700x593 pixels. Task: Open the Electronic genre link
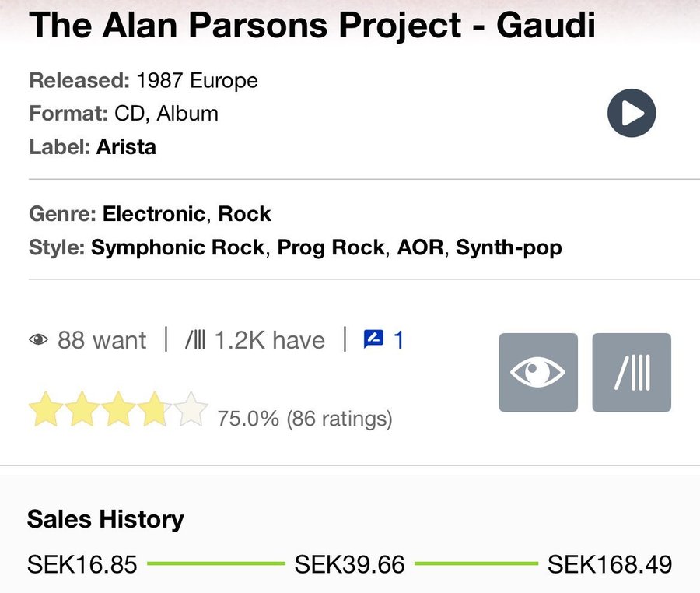(x=155, y=213)
